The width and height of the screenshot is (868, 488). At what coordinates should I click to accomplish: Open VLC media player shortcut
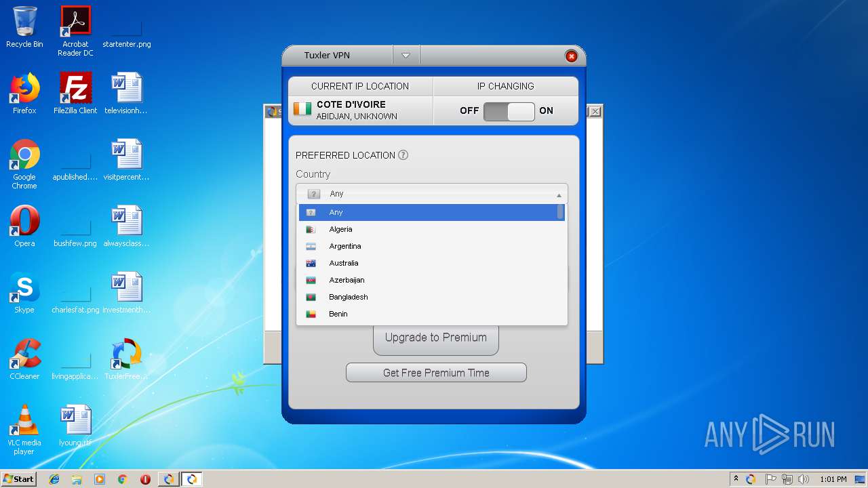point(24,430)
